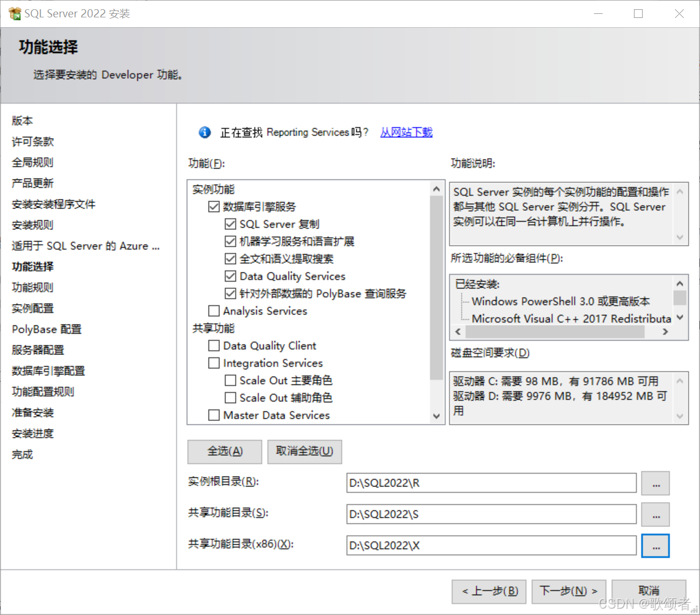Browse for the 共享功能目录(S) folder
This screenshot has width=700, height=615.
[x=655, y=514]
